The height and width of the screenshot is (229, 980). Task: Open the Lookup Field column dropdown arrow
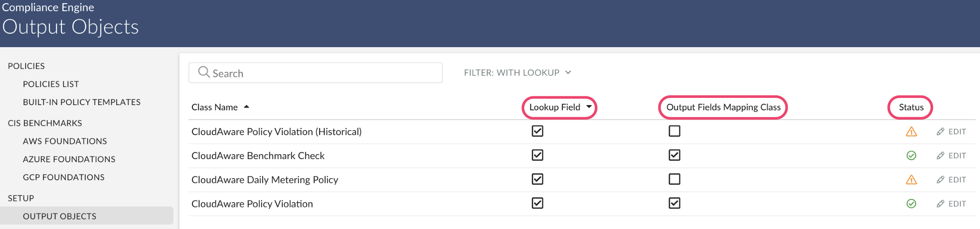pos(589,107)
